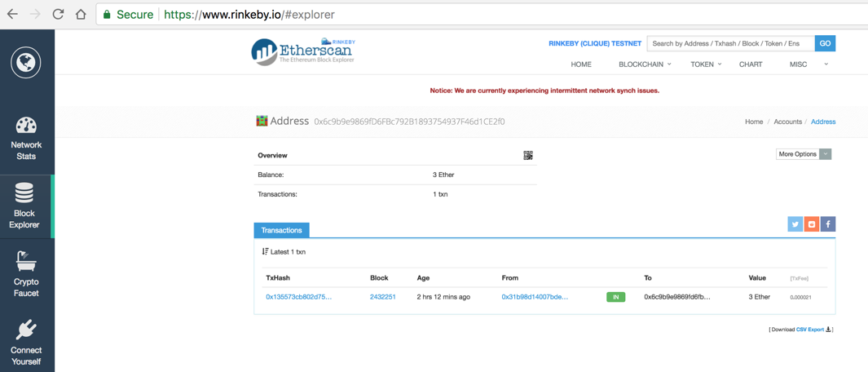Open the CHART menu item

pyautogui.click(x=751, y=64)
